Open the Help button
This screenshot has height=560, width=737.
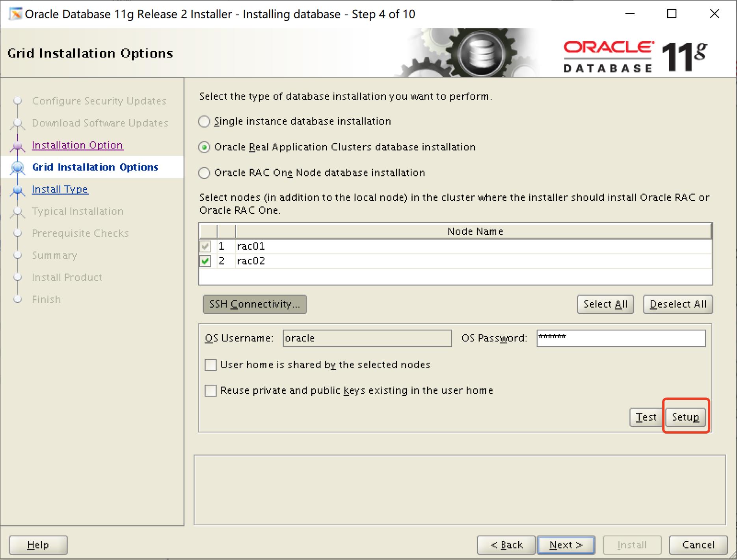pyautogui.click(x=38, y=545)
